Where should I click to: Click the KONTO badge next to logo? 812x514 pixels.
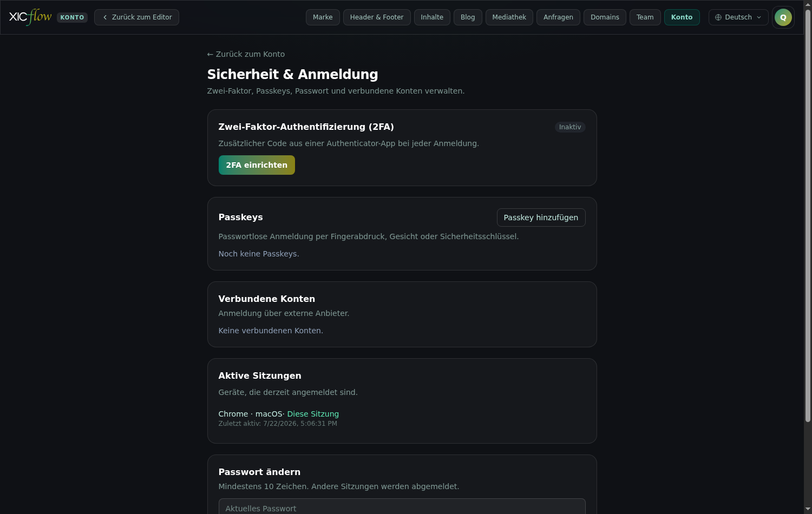click(72, 17)
